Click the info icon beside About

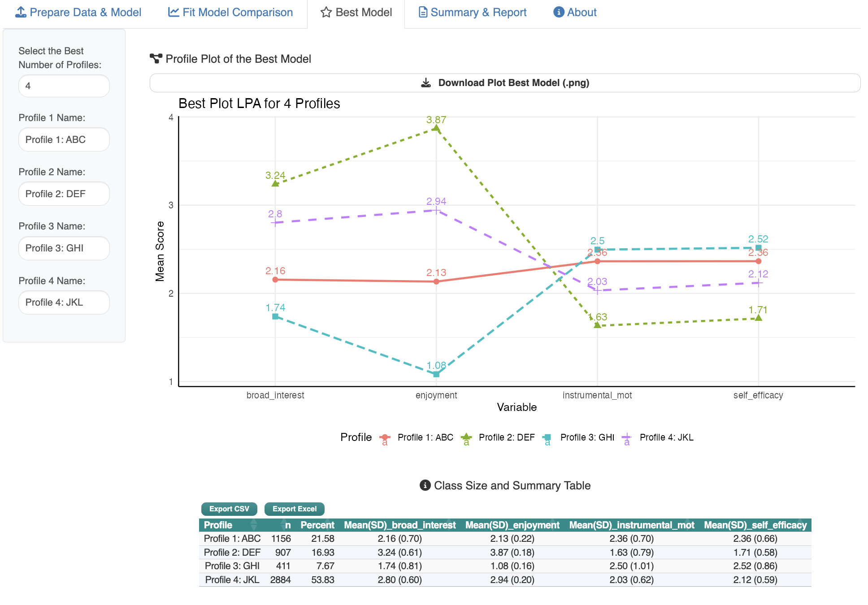pyautogui.click(x=559, y=12)
